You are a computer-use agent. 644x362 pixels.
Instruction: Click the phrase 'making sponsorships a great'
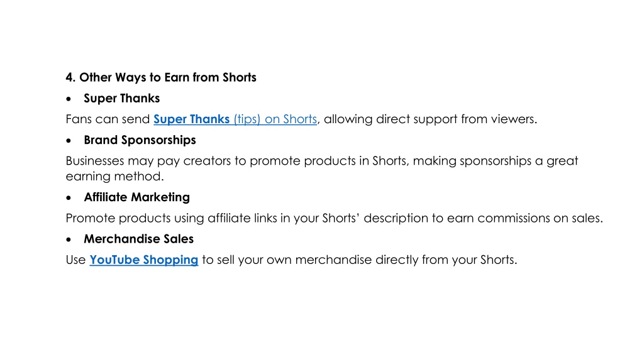click(x=496, y=161)
